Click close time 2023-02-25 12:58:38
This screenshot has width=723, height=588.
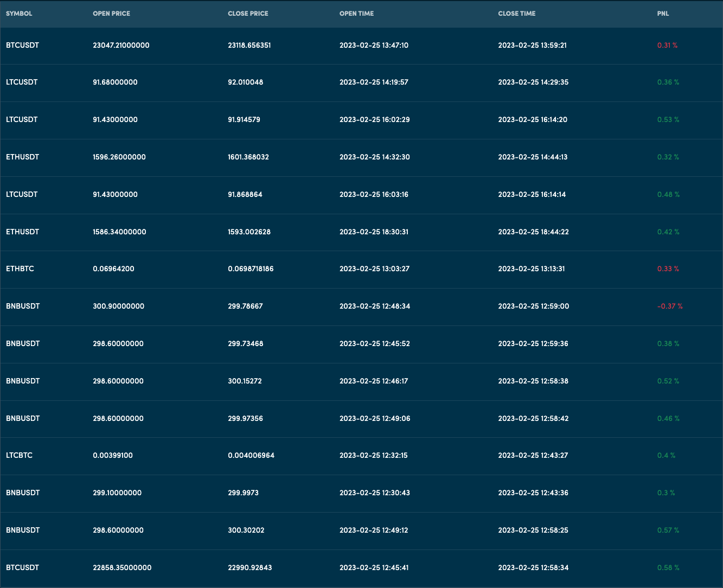tap(533, 381)
